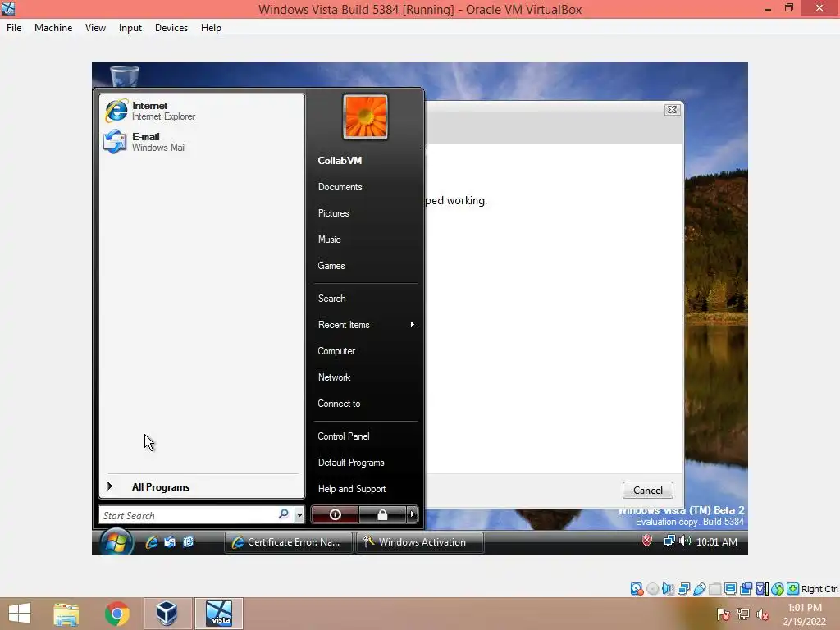Open VirtualBox Help menu

click(211, 28)
